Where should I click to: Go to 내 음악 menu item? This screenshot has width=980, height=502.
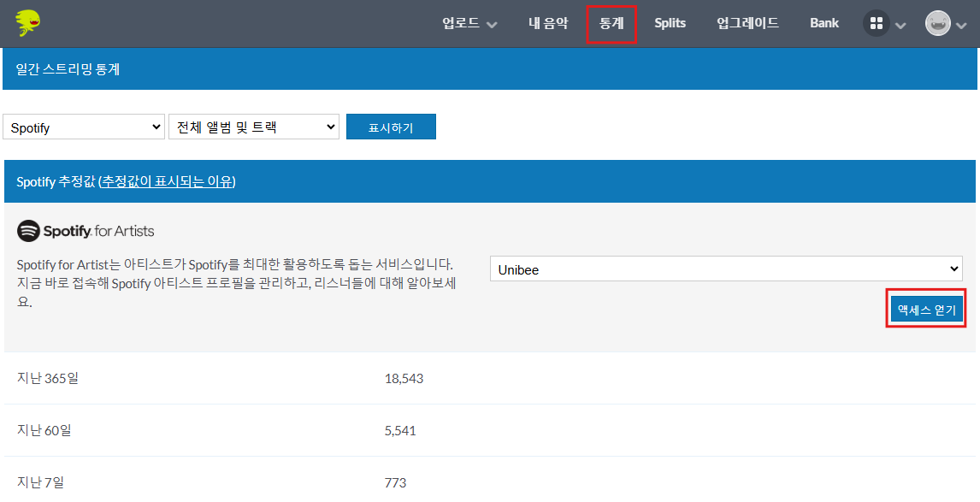[548, 23]
